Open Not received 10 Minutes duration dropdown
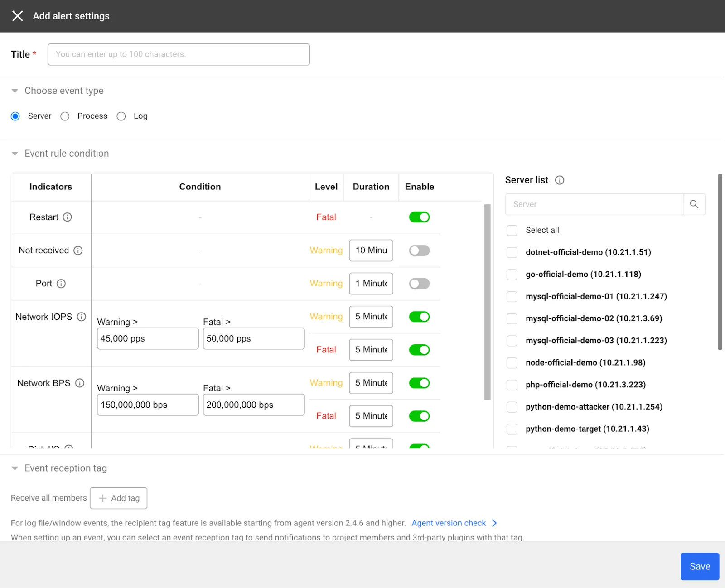The width and height of the screenshot is (725, 588). click(371, 251)
